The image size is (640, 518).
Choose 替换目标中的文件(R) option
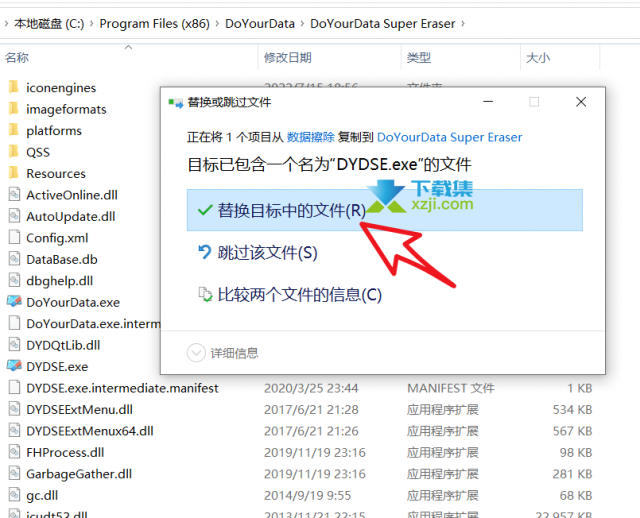click(384, 210)
